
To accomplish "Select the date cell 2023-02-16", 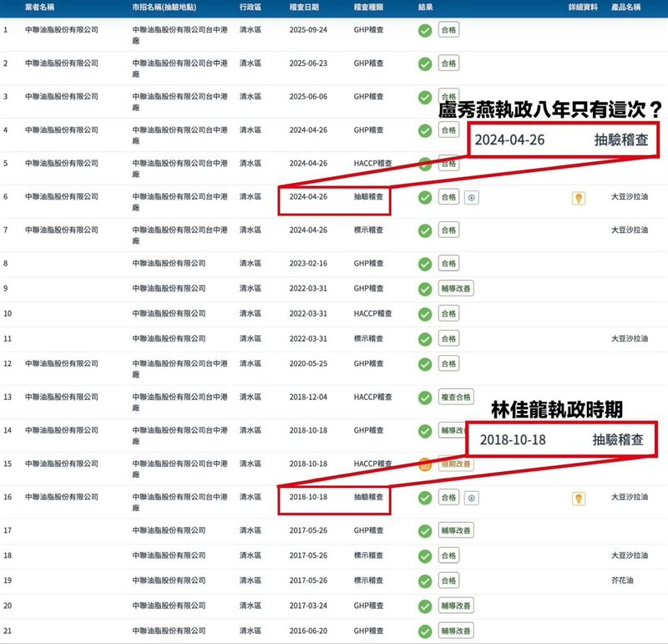I will [x=308, y=263].
